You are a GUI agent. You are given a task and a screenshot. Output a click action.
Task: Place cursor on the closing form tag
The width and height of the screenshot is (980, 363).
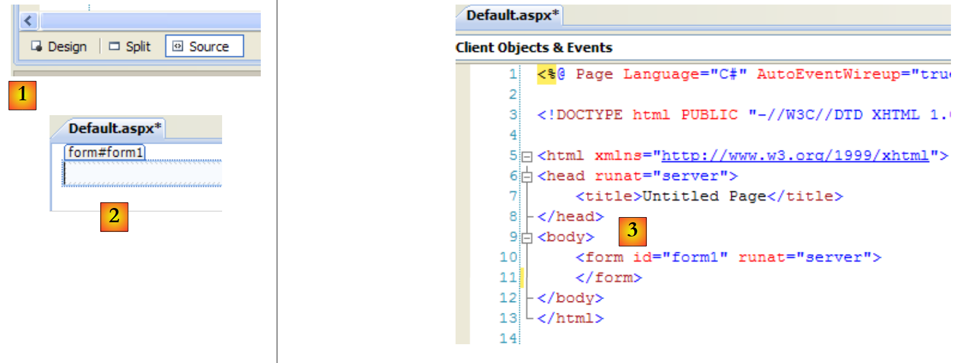[608, 278]
